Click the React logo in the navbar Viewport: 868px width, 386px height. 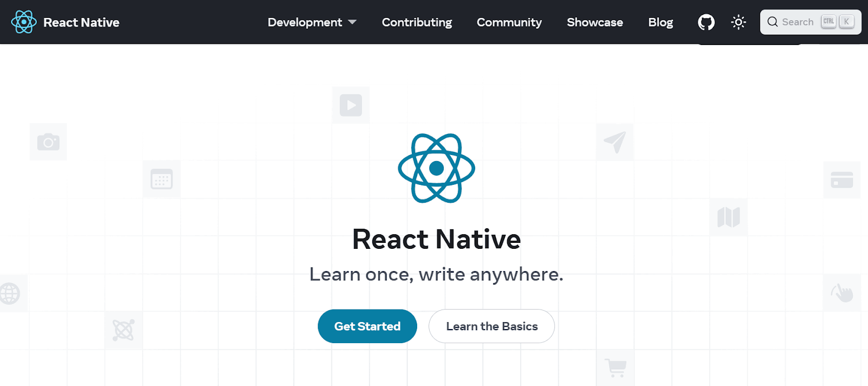(24, 22)
